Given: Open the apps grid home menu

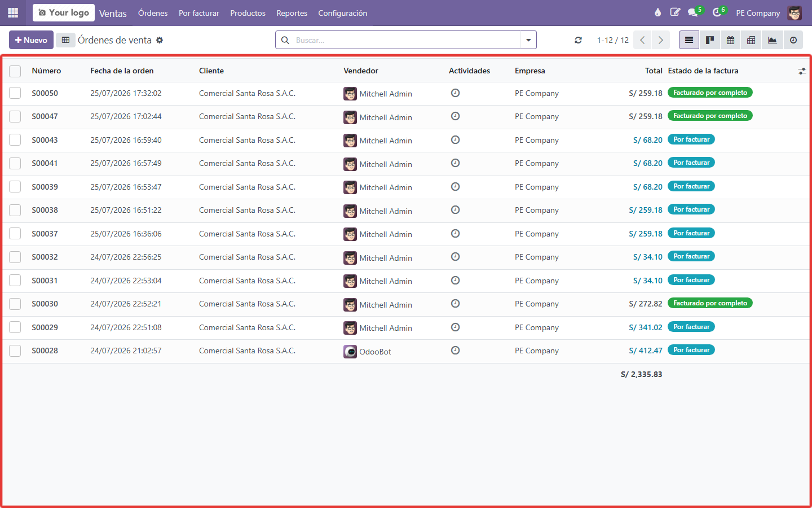Looking at the screenshot, I should pyautogui.click(x=13, y=12).
